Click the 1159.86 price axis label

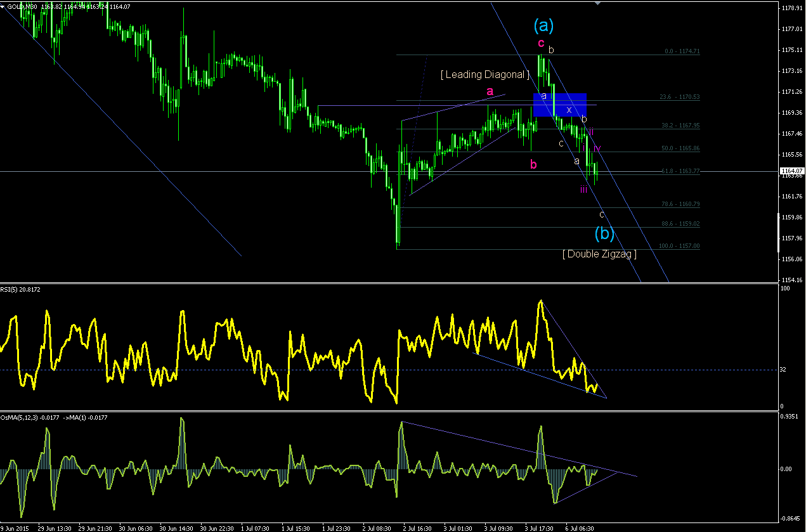[x=792, y=217]
